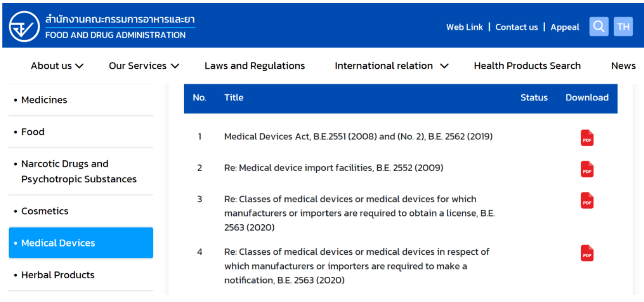Open Herbal Products category in sidebar

point(58,275)
